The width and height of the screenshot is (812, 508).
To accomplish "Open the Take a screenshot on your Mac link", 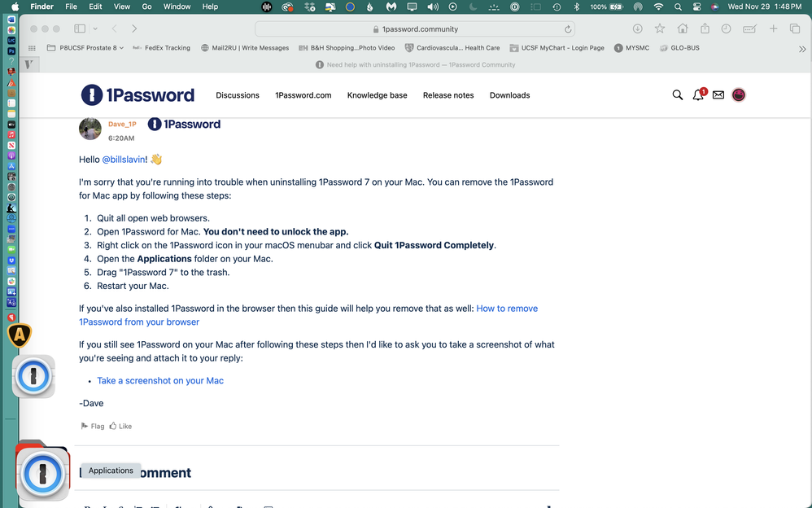I will coord(160,380).
